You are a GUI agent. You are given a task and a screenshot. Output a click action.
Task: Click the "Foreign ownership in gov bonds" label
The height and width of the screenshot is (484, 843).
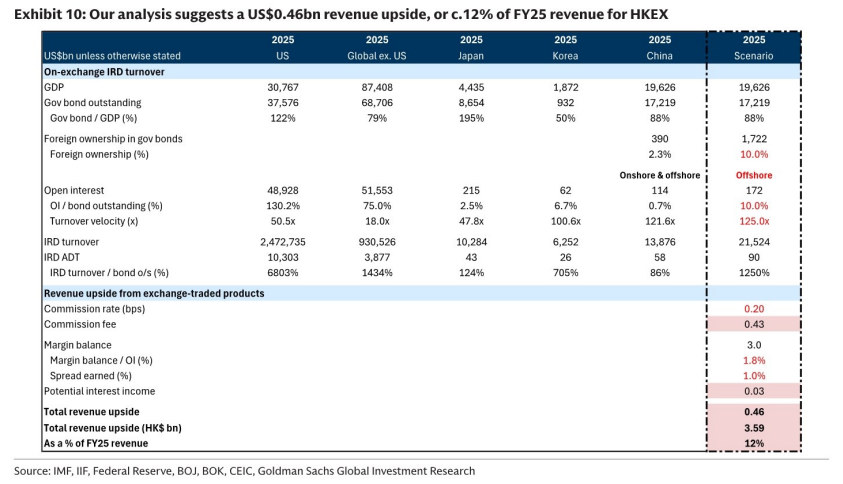tap(113, 139)
